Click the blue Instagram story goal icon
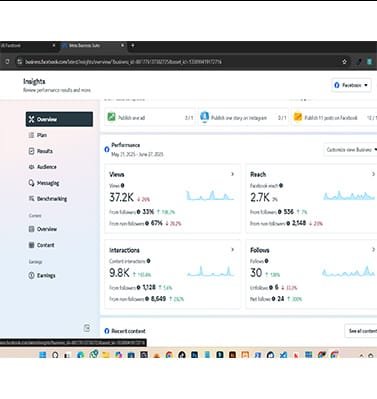 (204, 117)
